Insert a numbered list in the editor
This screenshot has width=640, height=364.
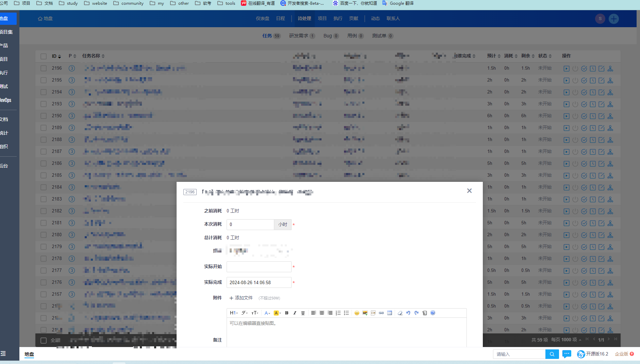click(338, 313)
